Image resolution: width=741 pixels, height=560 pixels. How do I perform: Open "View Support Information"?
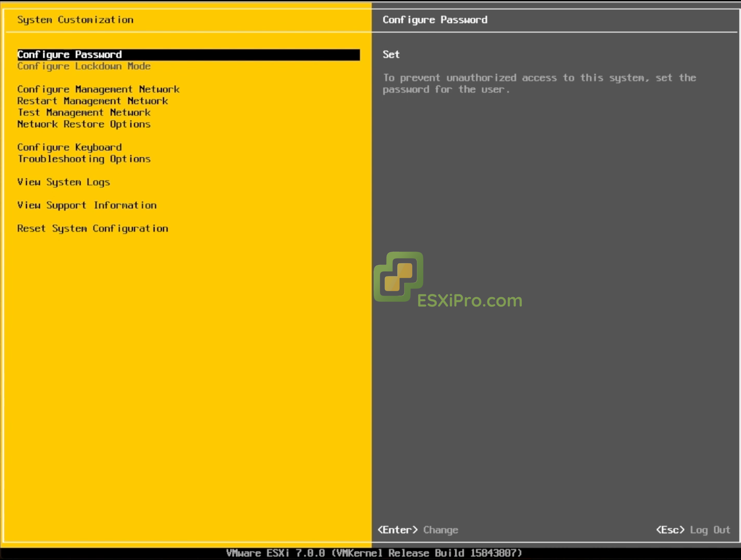click(87, 205)
